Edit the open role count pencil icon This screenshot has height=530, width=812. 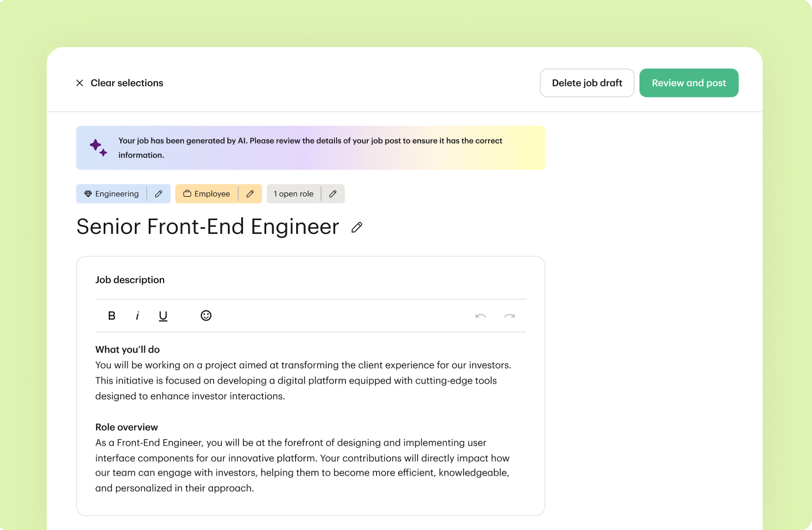(333, 194)
